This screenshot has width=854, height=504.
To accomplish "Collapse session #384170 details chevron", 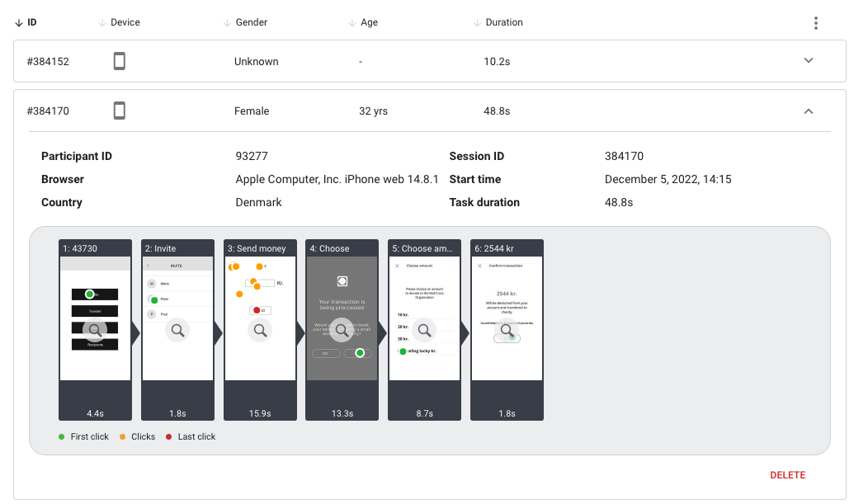I will [809, 111].
